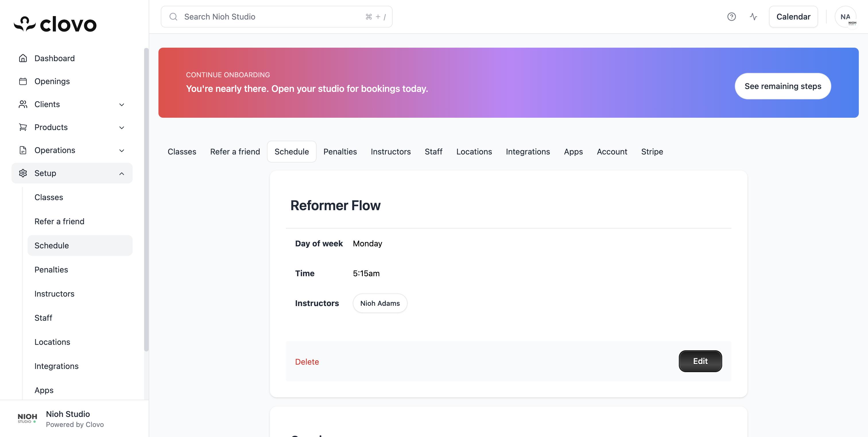Click the Clovo logo

[55, 24]
